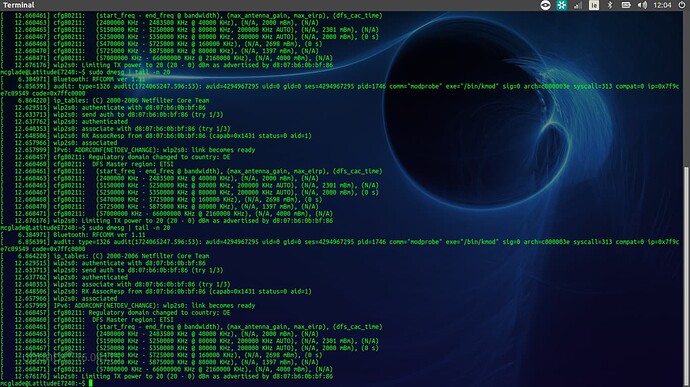The height and width of the screenshot is (387, 690).
Task: Open the 12:04 clock calendar menu
Action: pos(662,5)
